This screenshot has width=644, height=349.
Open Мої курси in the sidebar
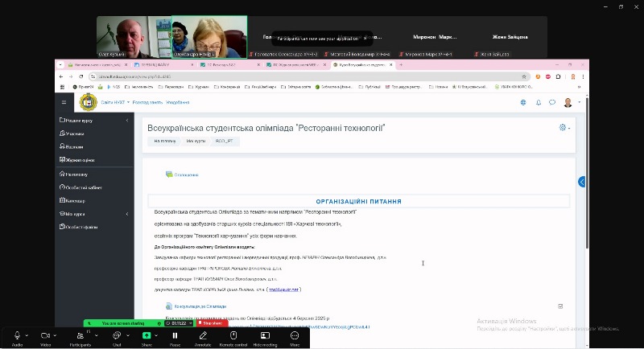coord(72,214)
